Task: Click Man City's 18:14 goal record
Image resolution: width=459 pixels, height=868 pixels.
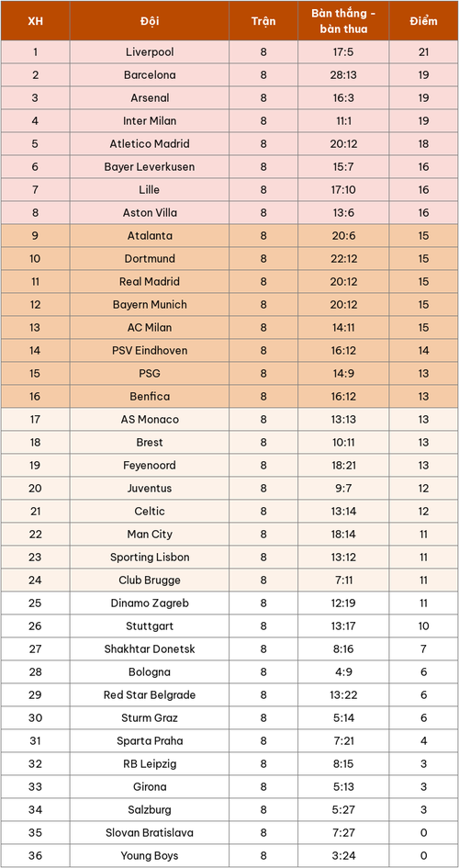Action: pyautogui.click(x=343, y=535)
